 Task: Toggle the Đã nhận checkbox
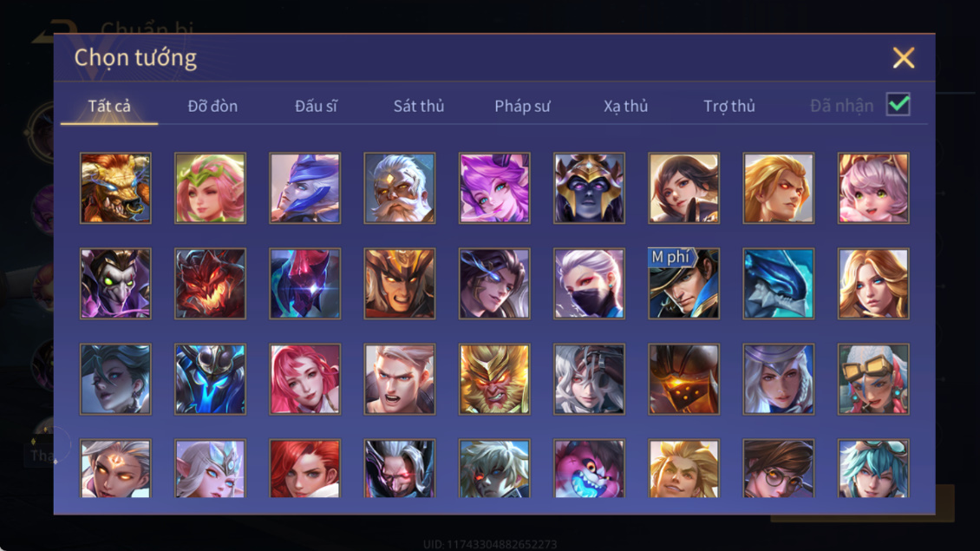[x=898, y=104]
